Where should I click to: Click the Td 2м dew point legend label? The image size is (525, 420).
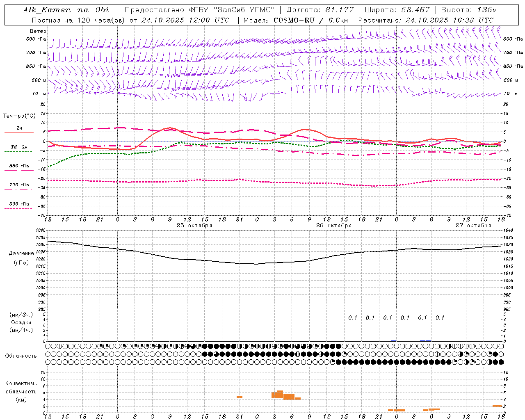tap(19, 147)
